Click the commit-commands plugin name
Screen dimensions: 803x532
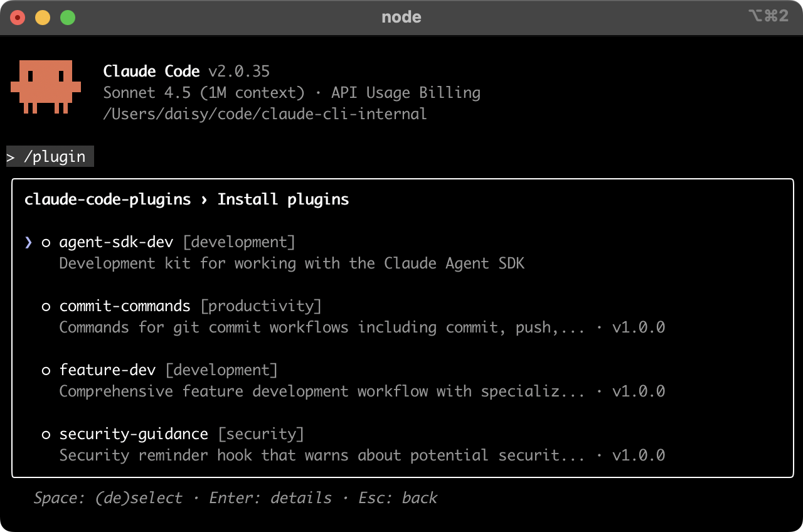(x=125, y=306)
